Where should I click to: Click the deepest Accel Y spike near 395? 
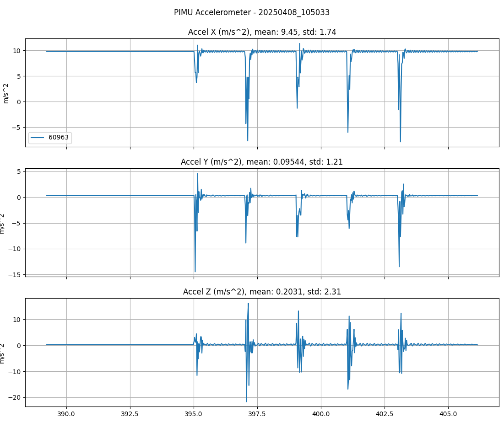pyautogui.click(x=195, y=271)
